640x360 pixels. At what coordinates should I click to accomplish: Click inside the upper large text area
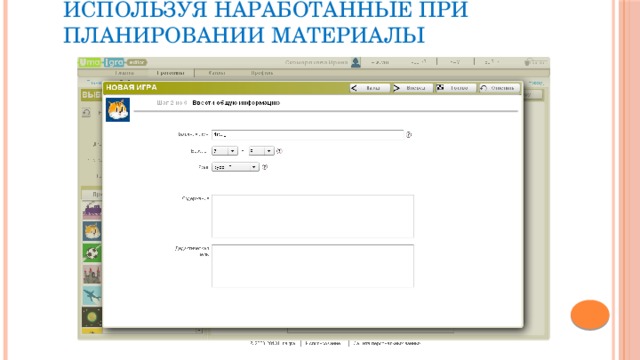[313, 216]
